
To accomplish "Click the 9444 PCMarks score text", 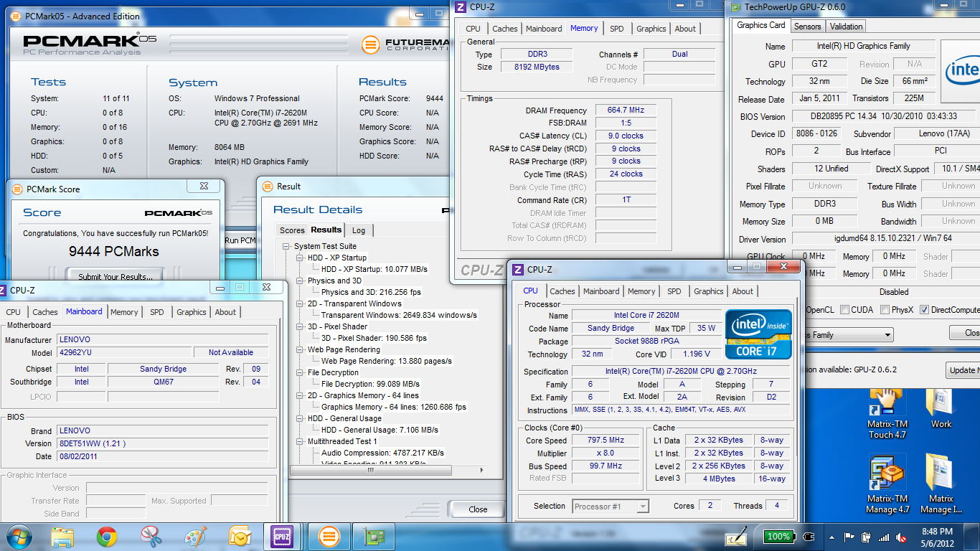I will [114, 251].
